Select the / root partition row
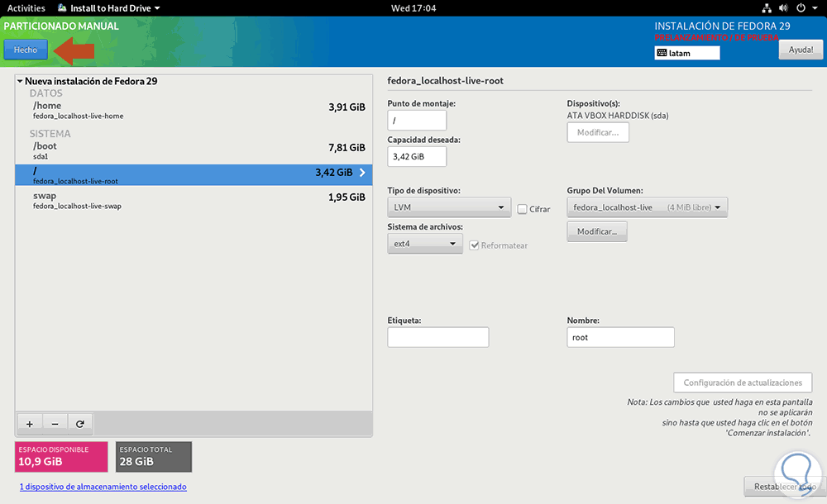 coord(194,175)
